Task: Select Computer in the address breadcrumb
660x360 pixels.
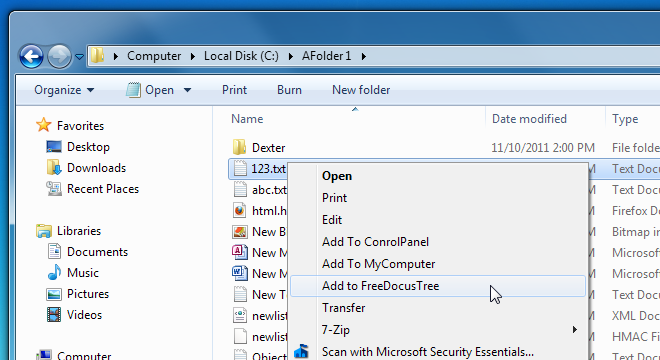Action: [154, 56]
